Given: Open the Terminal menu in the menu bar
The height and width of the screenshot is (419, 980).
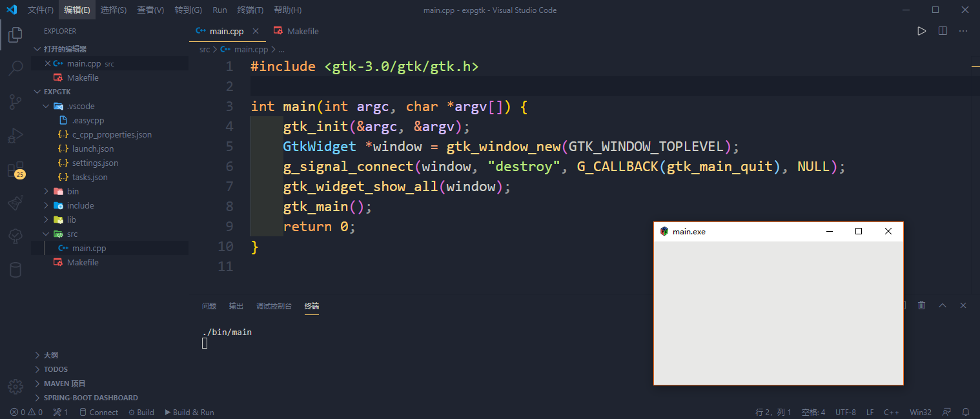Looking at the screenshot, I should tap(250, 10).
